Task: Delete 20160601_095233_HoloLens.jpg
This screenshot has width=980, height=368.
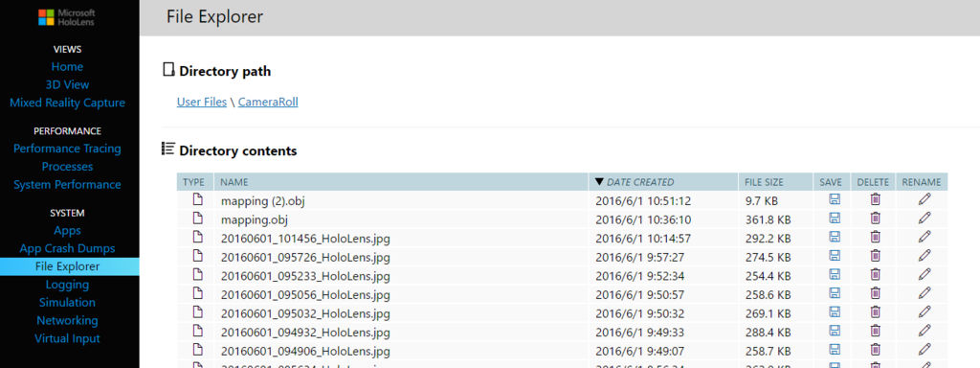Action: 875,275
